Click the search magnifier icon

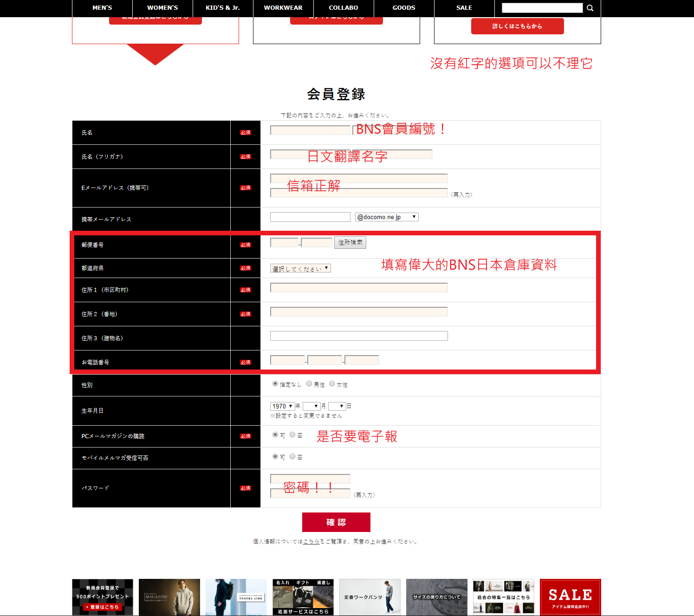[x=590, y=8]
